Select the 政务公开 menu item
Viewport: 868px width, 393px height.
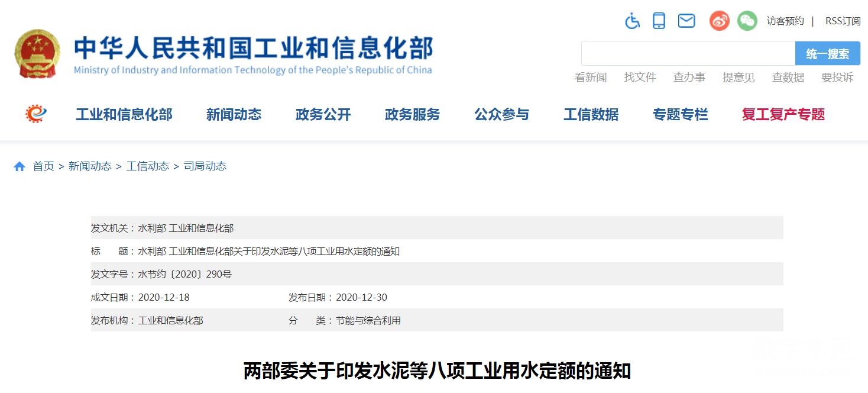(323, 114)
